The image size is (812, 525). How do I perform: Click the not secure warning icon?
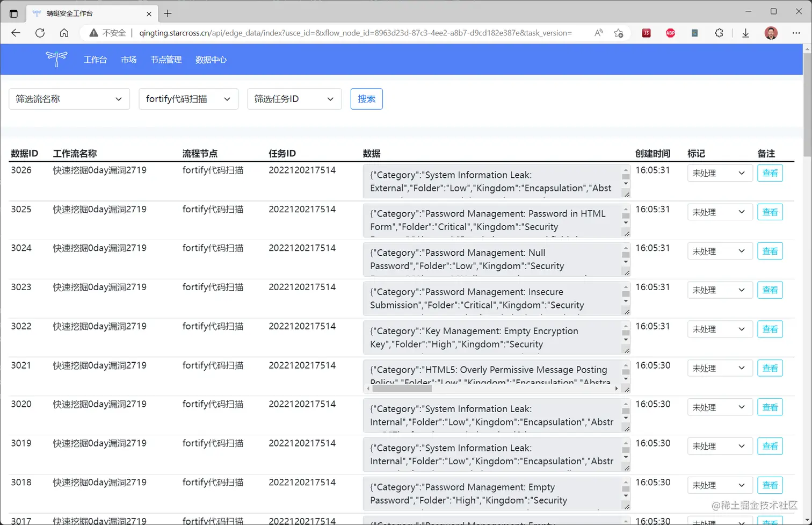pos(94,33)
